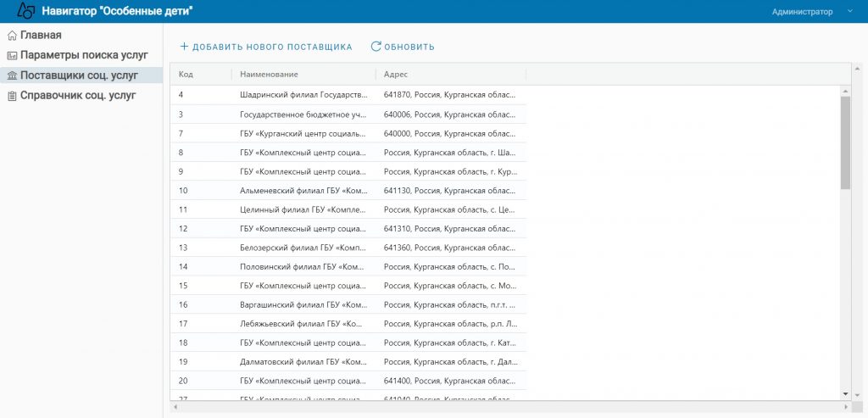Expand the Администратор user dropdown arrow
Image resolution: width=868 pixels, height=418 pixels.
coord(849,12)
